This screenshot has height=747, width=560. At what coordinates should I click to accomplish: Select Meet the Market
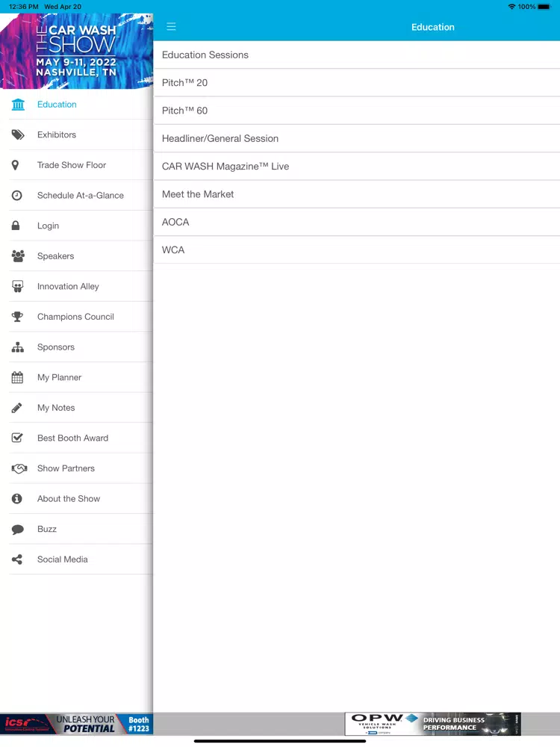(357, 194)
